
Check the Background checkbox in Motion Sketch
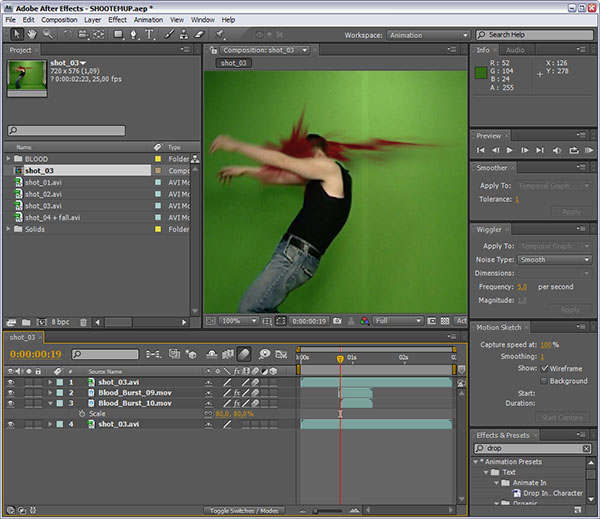pyautogui.click(x=544, y=381)
